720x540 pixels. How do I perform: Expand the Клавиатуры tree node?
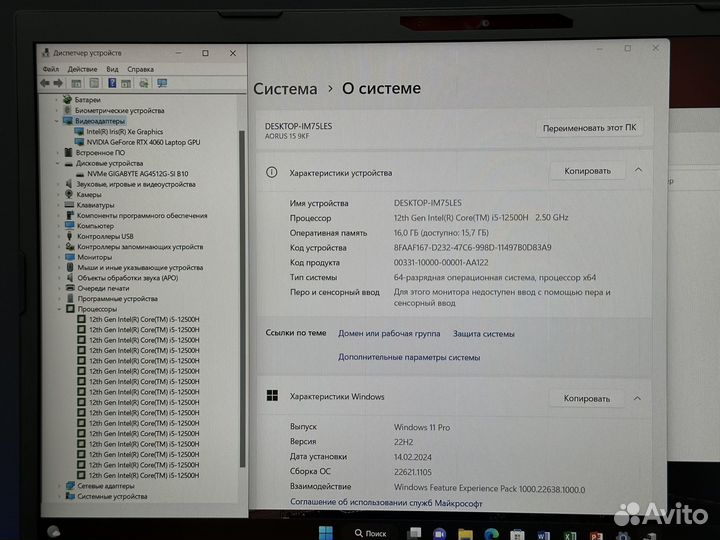pos(58,205)
